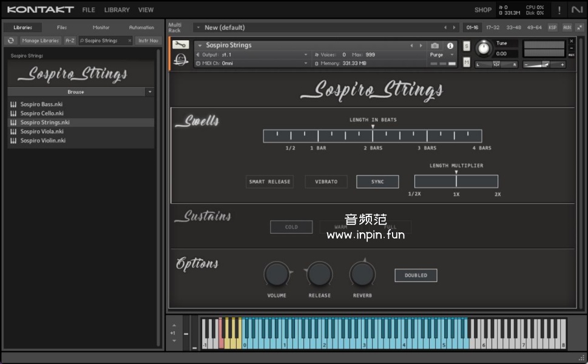Viewport: 588px width, 364px height.
Task: Switch to the Files tab
Action: pyautogui.click(x=62, y=27)
